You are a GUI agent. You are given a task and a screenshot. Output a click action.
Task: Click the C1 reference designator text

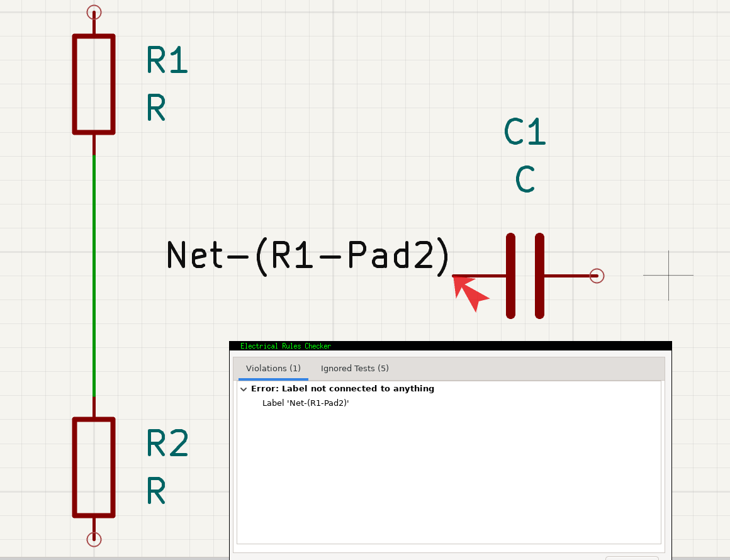pyautogui.click(x=525, y=132)
